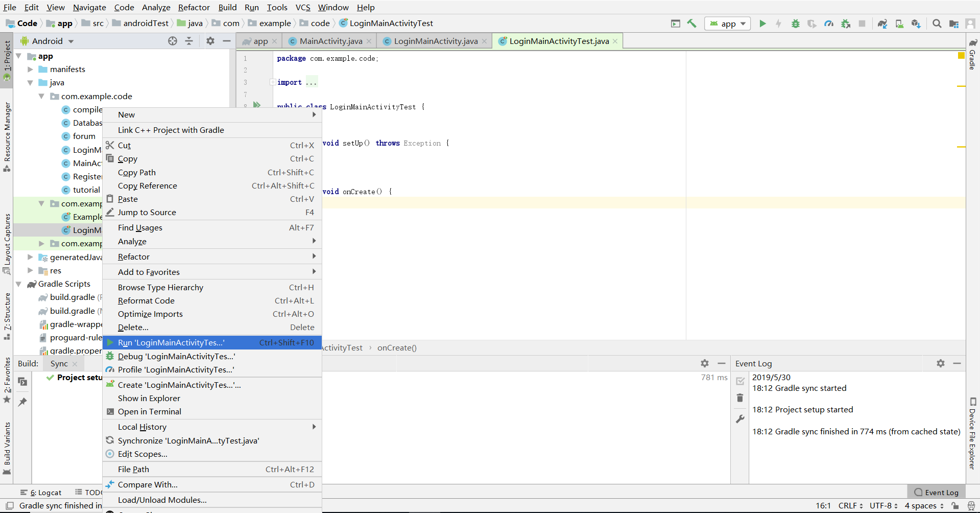980x513 pixels.
Task: Open the 'app' run configuration dropdown
Action: 727,24
